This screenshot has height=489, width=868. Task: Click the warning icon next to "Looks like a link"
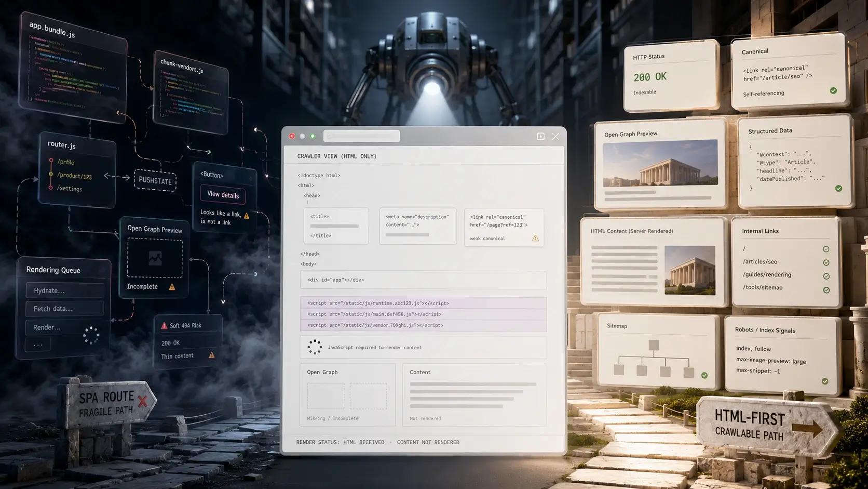point(247,216)
